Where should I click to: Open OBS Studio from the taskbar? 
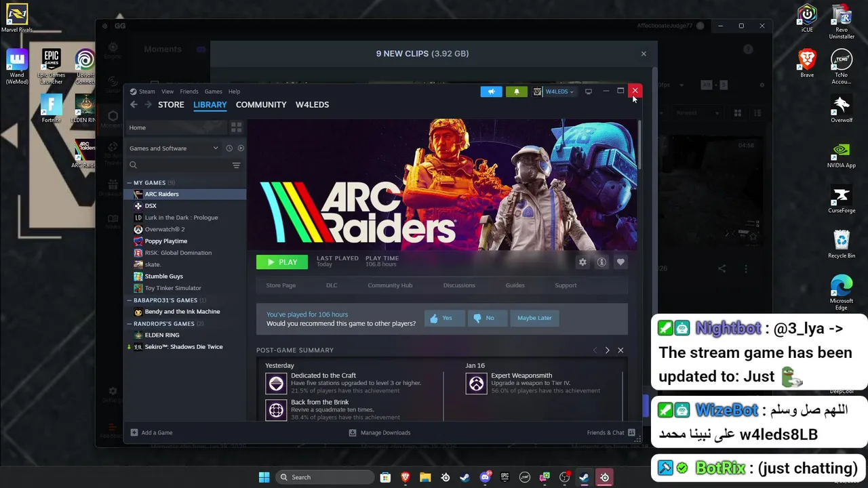tap(564, 477)
